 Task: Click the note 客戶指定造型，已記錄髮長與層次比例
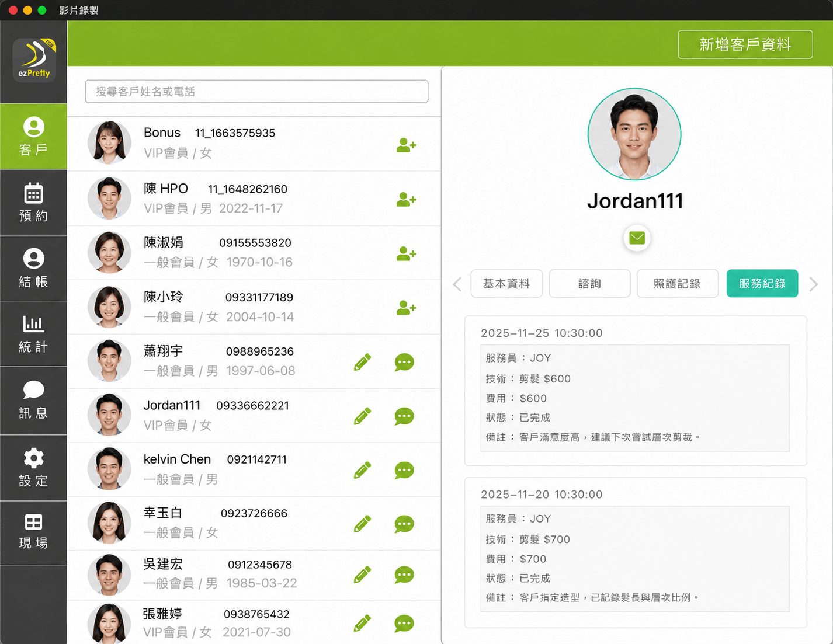pyautogui.click(x=593, y=597)
